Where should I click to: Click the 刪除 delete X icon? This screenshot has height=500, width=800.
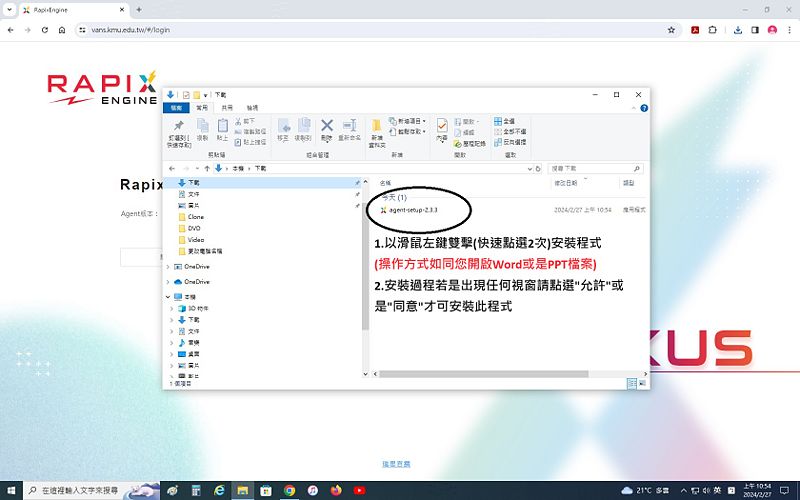[327, 126]
